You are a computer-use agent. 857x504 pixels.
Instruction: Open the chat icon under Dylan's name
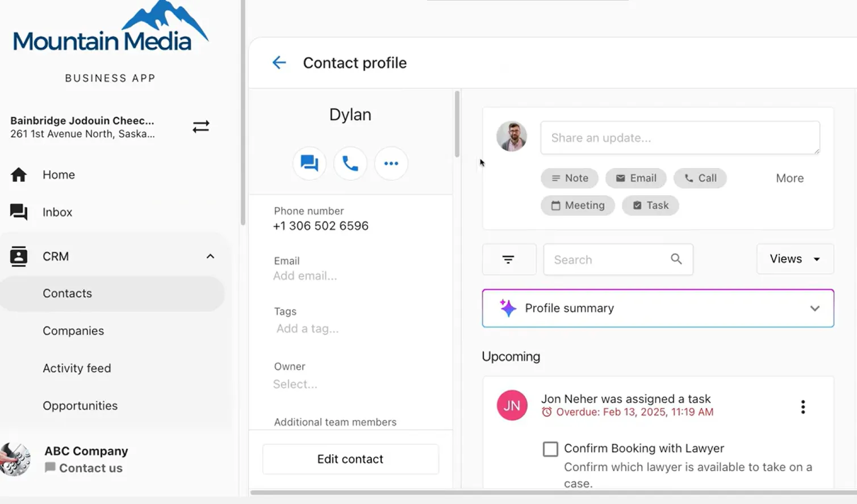309,163
